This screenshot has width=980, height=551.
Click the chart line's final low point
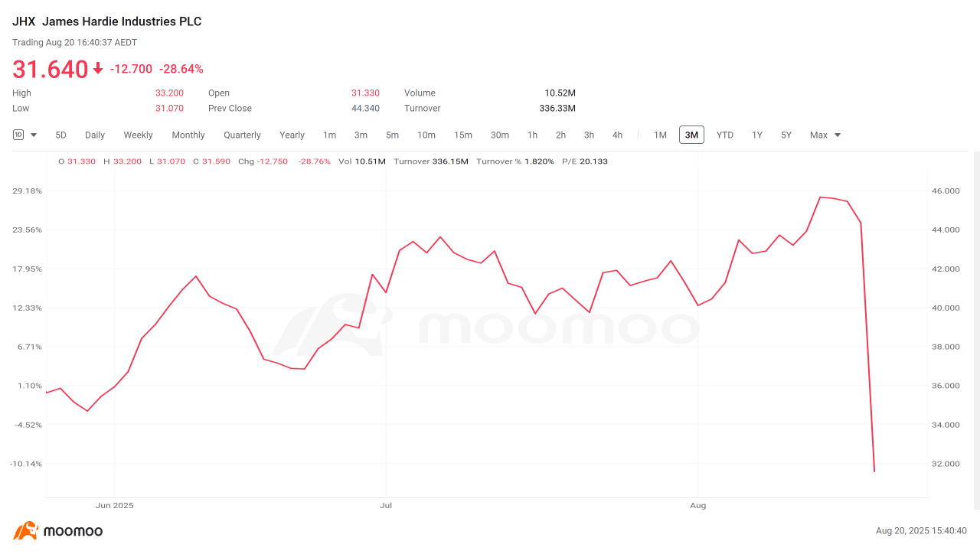874,471
